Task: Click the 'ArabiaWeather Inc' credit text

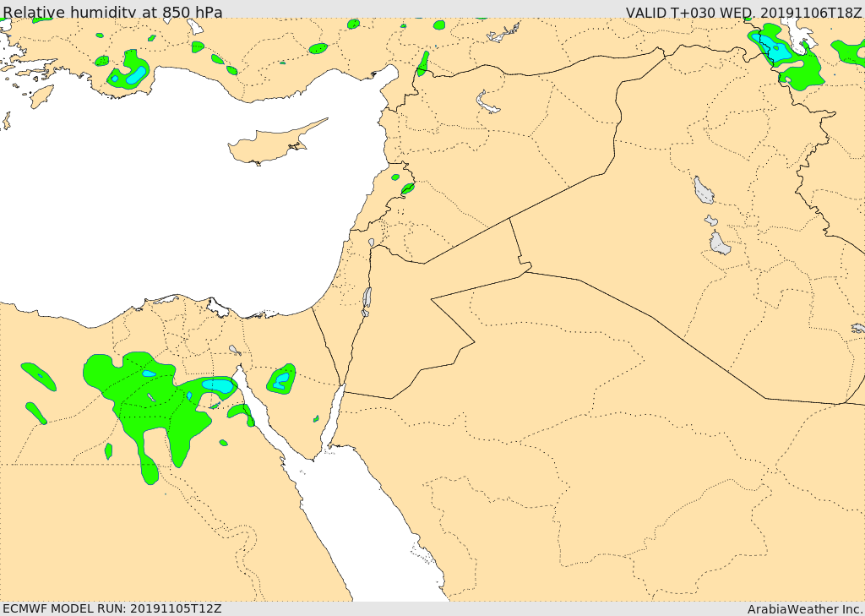Action: coord(805,609)
